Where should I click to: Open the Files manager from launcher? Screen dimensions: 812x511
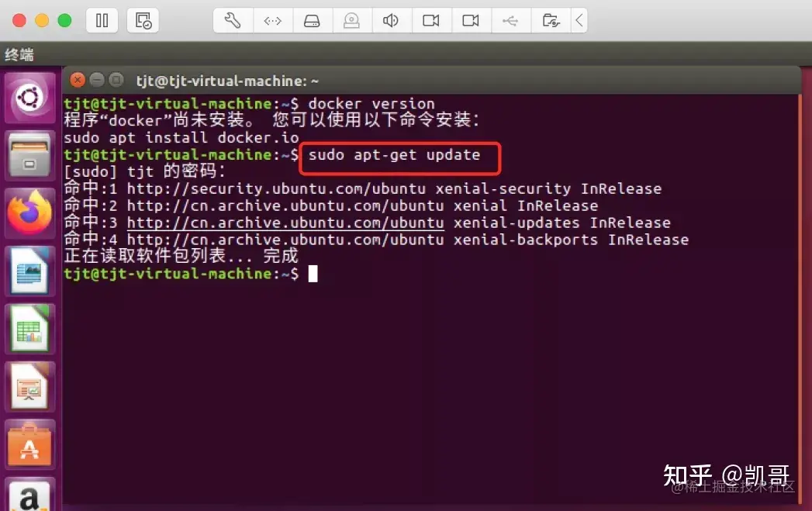(30, 155)
